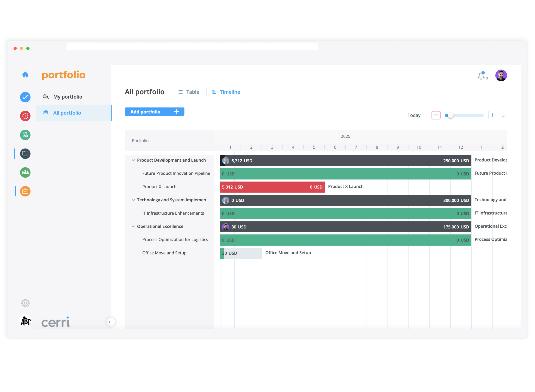Open the Tasks checkmark icon
This screenshot has width=535, height=392.
(x=25, y=97)
